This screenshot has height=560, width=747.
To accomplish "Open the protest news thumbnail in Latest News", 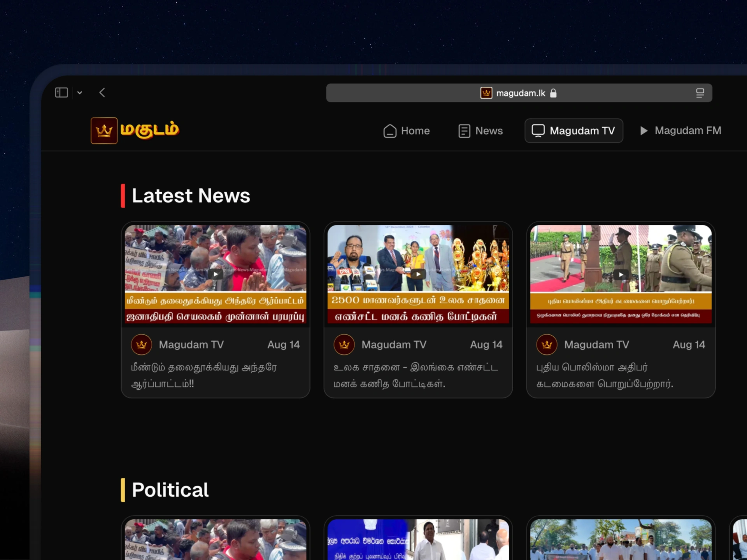I will pos(216,274).
